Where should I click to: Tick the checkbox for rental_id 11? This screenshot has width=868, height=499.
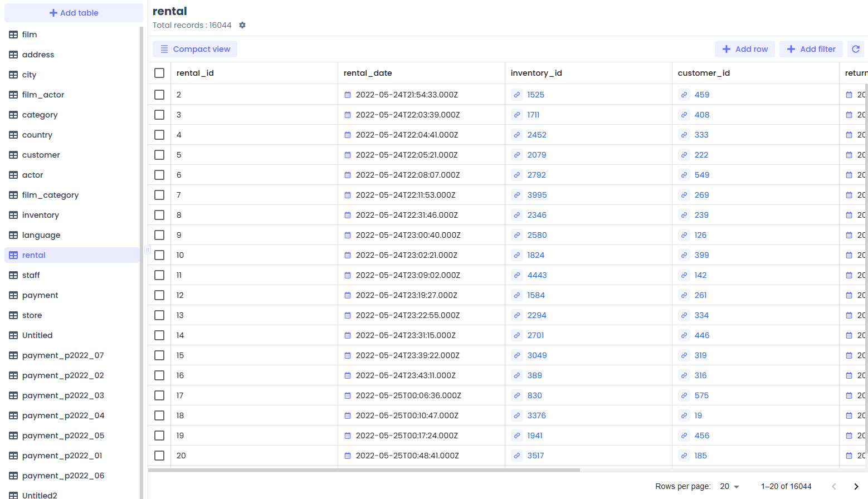(159, 275)
